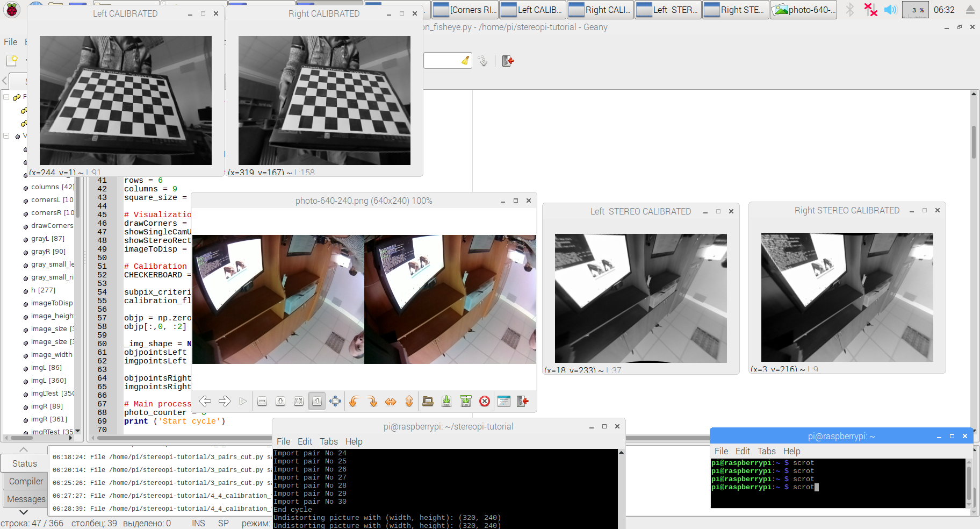Collapse first symbol tree group in Geany sidebar

pos(6,97)
